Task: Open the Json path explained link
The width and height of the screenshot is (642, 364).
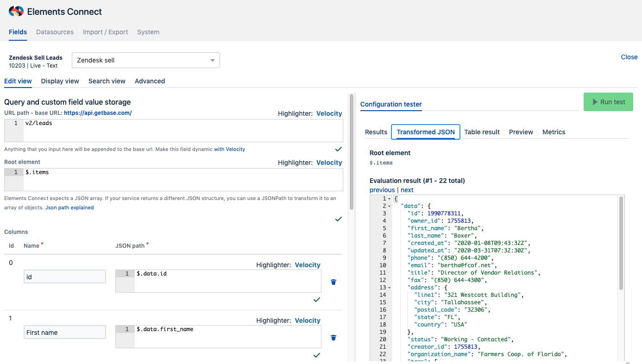Action: tap(69, 207)
